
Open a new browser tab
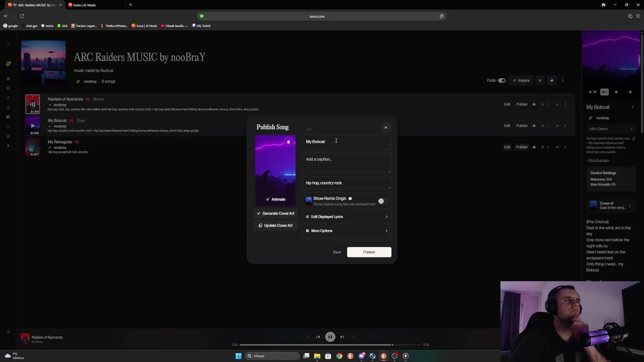[x=130, y=5]
